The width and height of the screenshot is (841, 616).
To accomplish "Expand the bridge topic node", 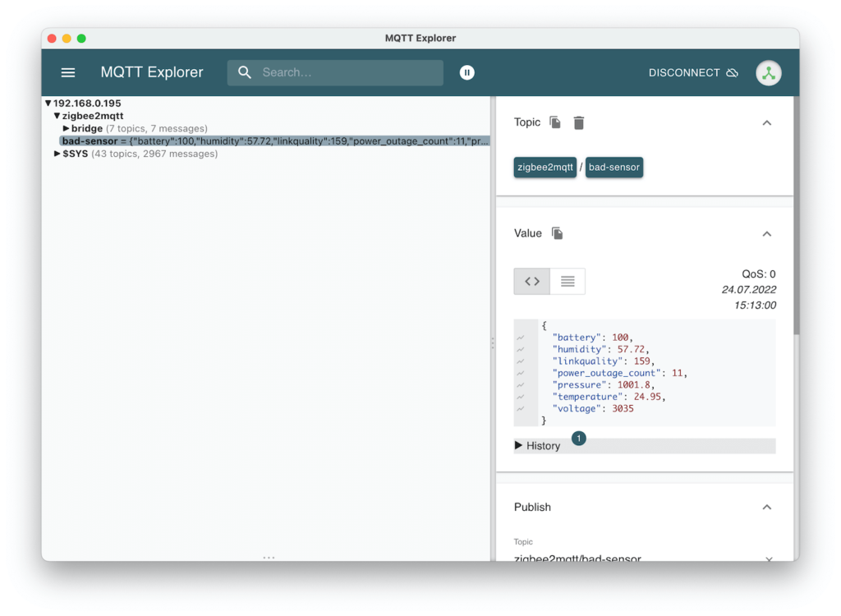I will (66, 128).
